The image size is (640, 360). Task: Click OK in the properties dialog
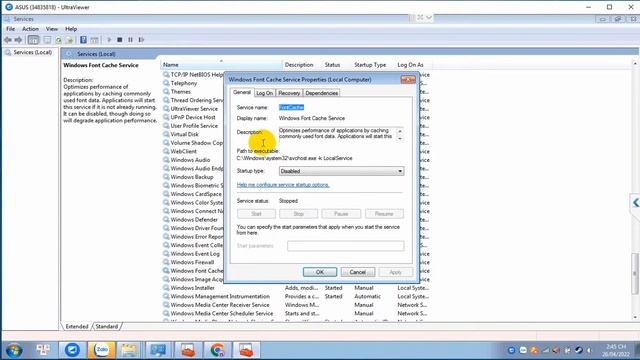point(320,272)
